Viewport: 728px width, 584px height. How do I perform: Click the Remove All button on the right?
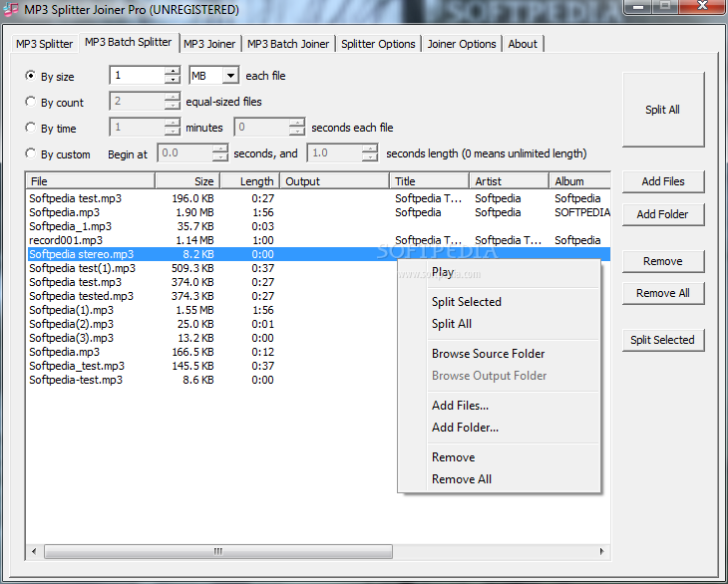pos(663,293)
